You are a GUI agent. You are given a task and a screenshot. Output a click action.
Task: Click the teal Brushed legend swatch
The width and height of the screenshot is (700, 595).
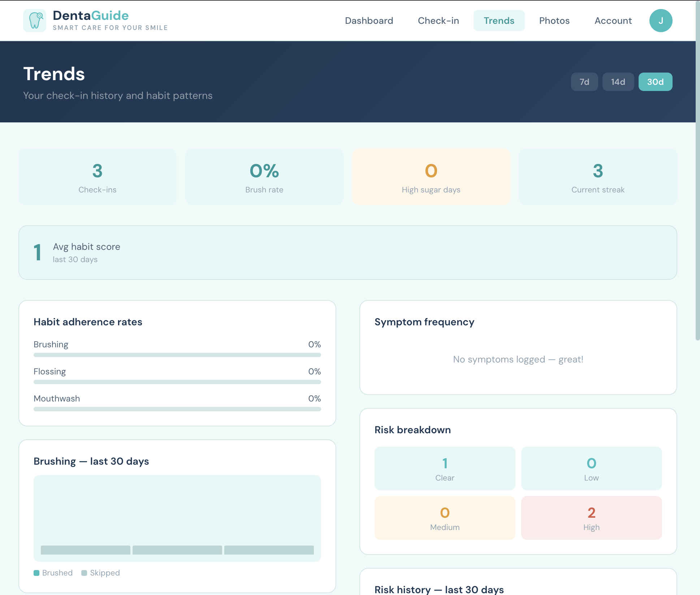pyautogui.click(x=36, y=573)
